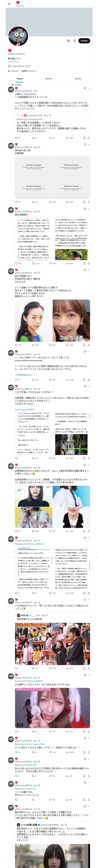Open the 1,070 Followers list
This screenshot has width=98, height=868.
coord(29,71)
